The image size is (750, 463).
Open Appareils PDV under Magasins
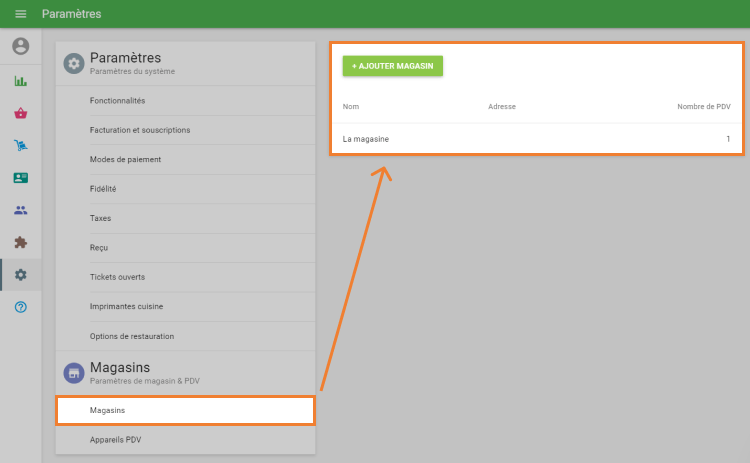116,440
